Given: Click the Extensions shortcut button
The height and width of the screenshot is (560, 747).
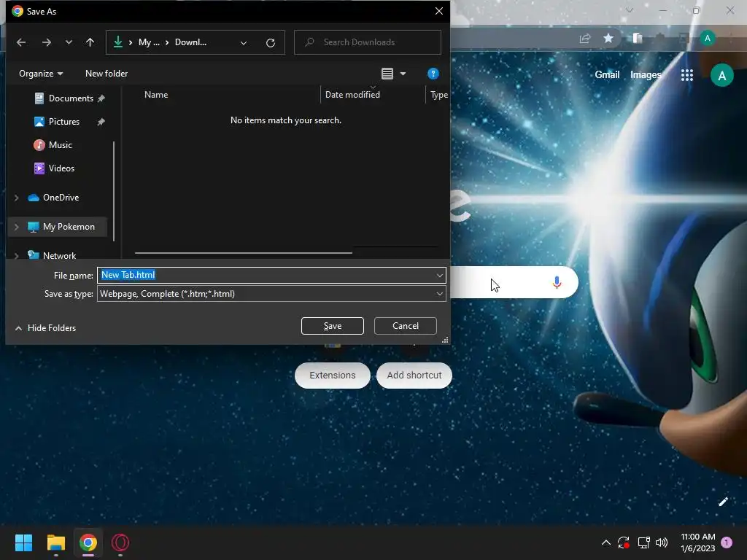Looking at the screenshot, I should 333,376.
